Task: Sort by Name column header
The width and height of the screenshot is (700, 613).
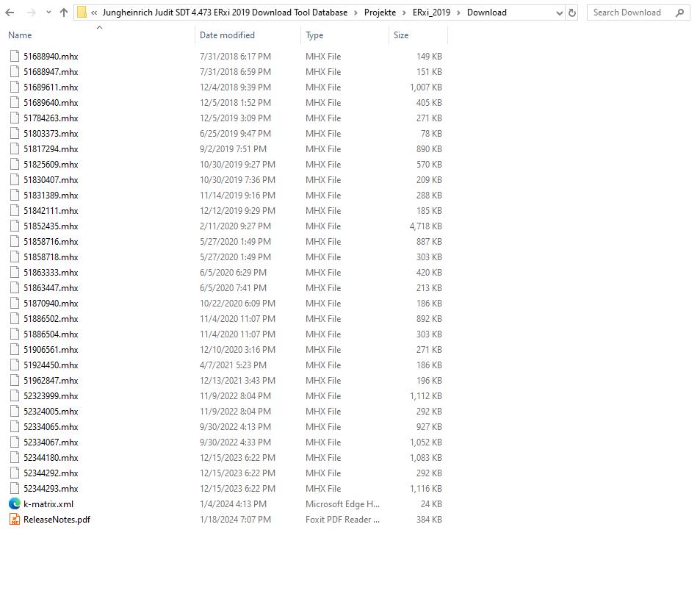Action: (20, 35)
